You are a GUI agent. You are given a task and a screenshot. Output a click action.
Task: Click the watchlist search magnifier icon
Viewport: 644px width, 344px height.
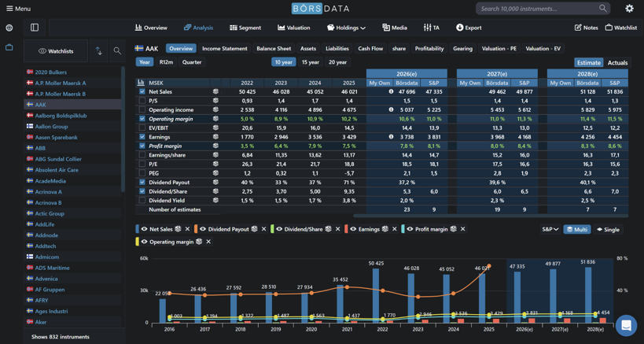[117, 50]
